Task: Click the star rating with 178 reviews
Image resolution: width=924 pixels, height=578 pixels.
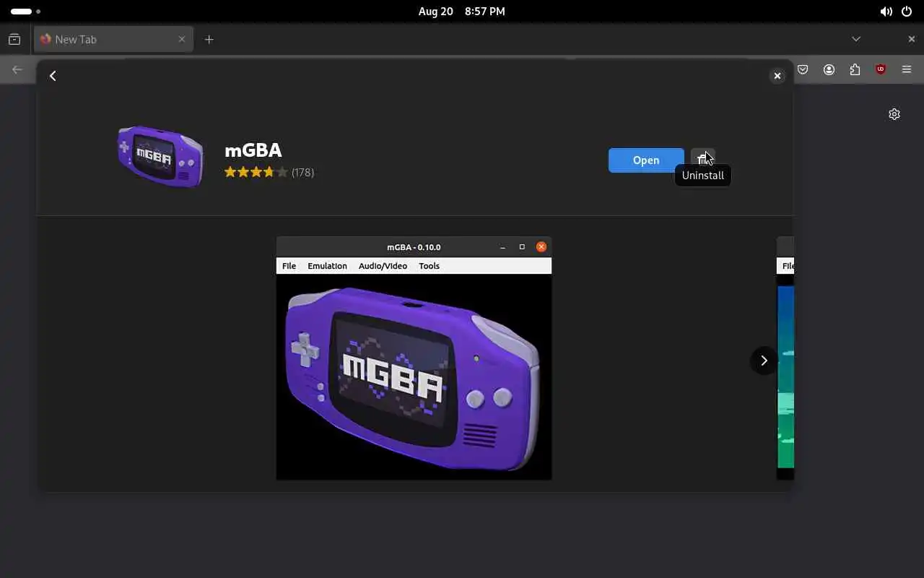Action: click(x=269, y=172)
